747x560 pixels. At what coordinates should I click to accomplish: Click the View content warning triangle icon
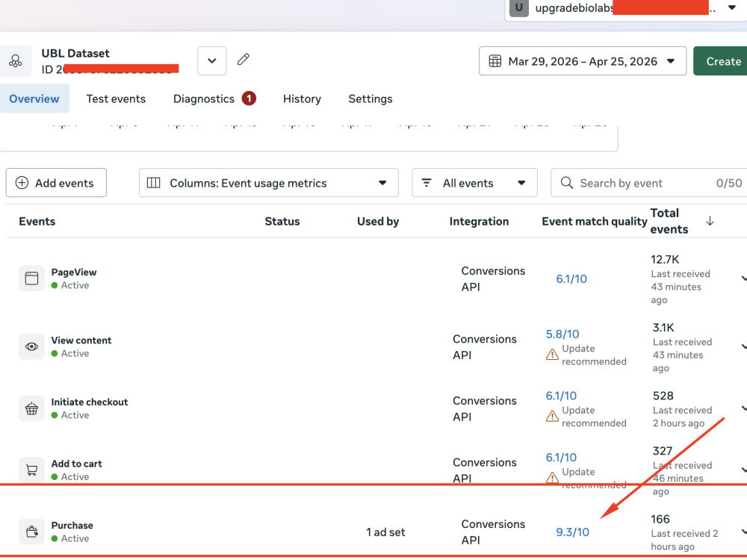pos(552,355)
